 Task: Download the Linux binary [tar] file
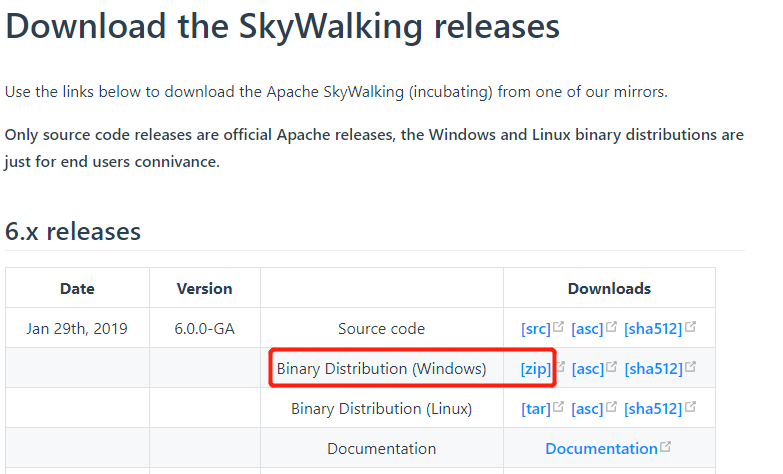tap(536, 409)
